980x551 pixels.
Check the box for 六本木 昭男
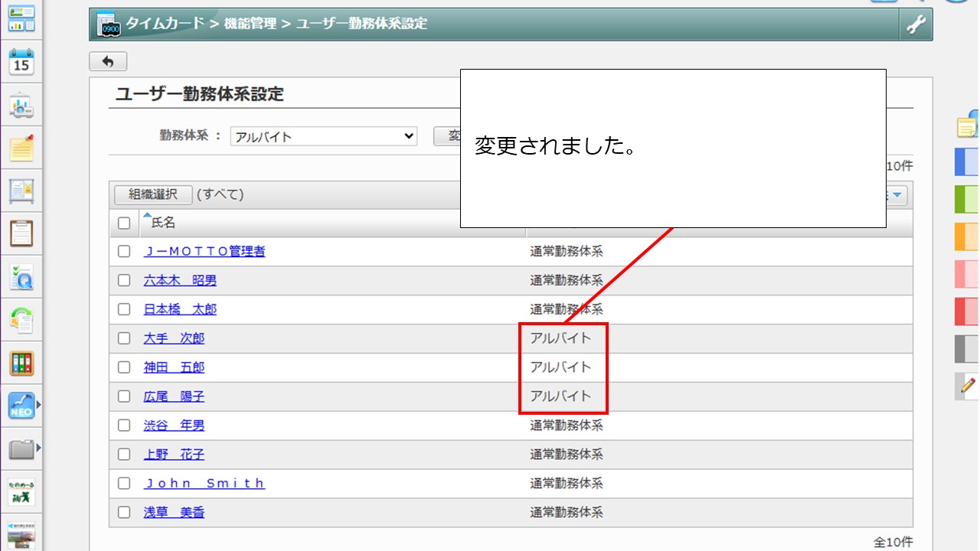tap(124, 280)
